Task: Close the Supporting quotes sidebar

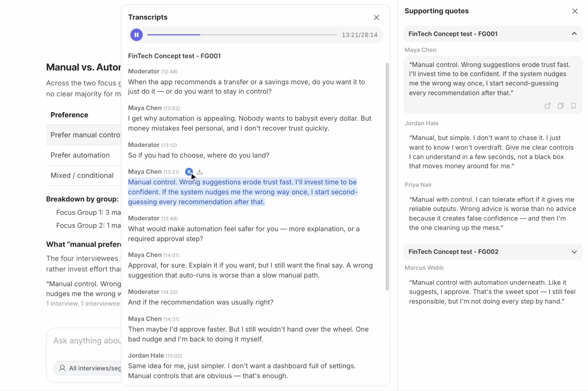Action: [x=575, y=11]
